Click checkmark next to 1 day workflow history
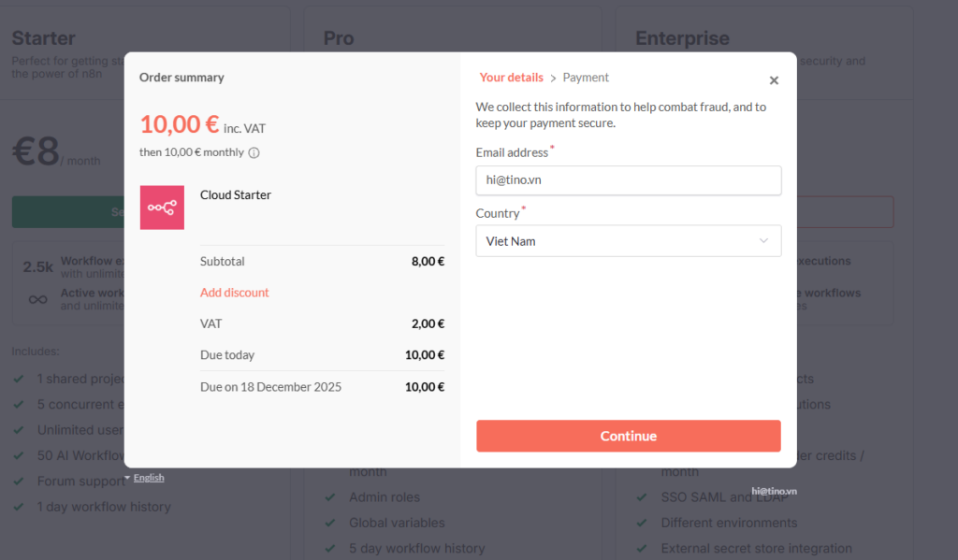 (18, 507)
